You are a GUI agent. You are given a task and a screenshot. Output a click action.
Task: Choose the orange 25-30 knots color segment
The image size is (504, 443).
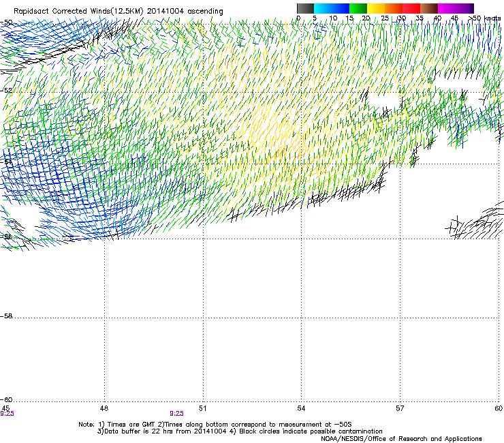(x=394, y=8)
